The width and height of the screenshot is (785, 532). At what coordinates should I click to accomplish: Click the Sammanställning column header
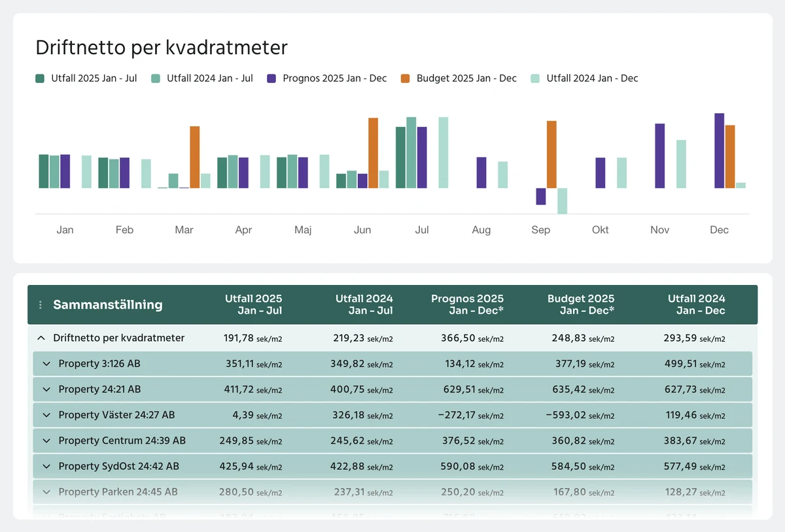[108, 305]
